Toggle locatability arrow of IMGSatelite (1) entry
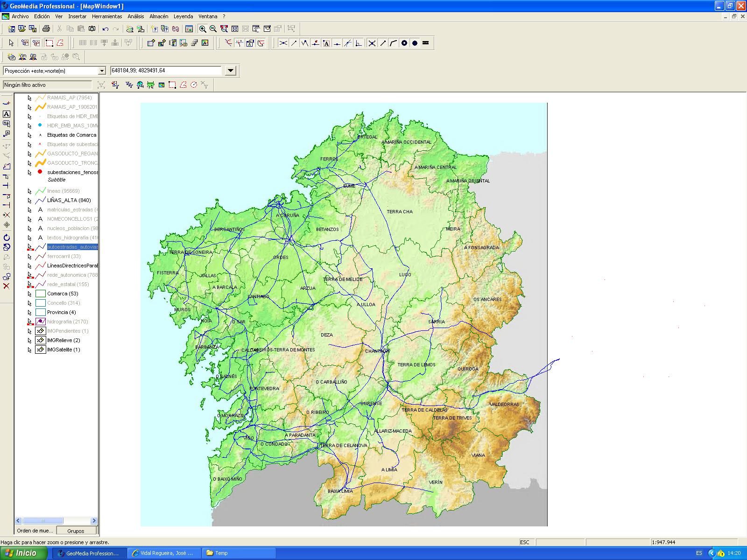The image size is (747, 560). [29, 350]
